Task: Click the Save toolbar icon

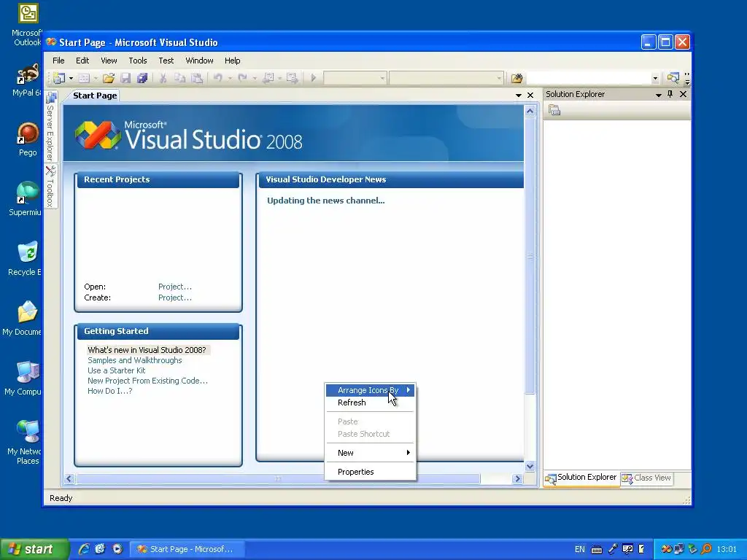Action: [125, 78]
